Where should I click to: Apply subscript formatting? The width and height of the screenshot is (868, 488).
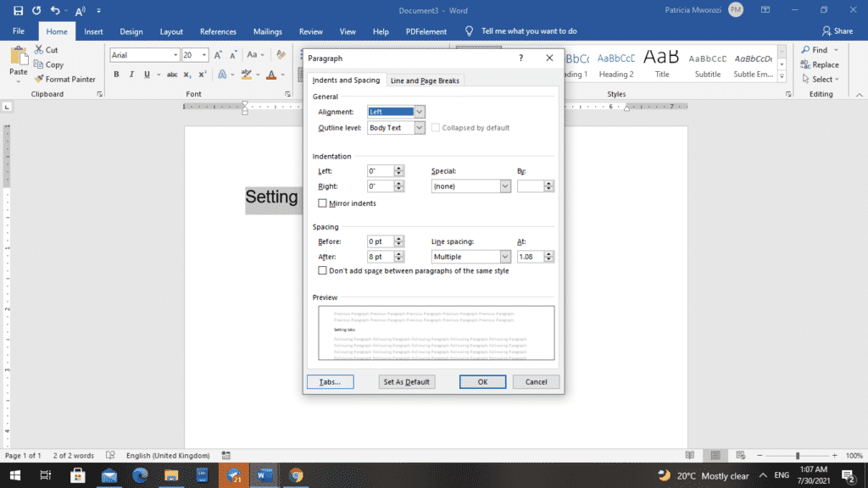(x=187, y=75)
